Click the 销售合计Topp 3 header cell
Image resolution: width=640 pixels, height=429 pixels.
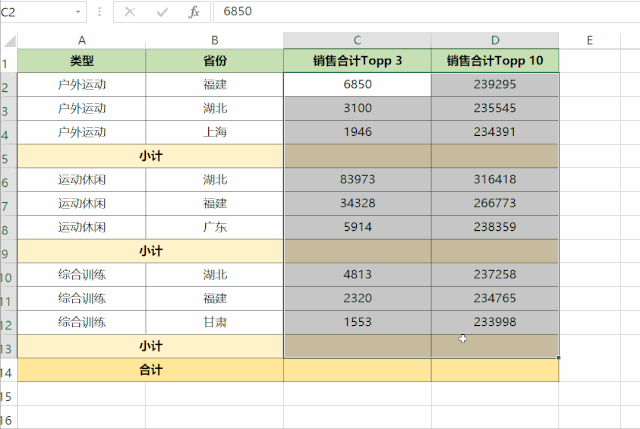(x=357, y=61)
